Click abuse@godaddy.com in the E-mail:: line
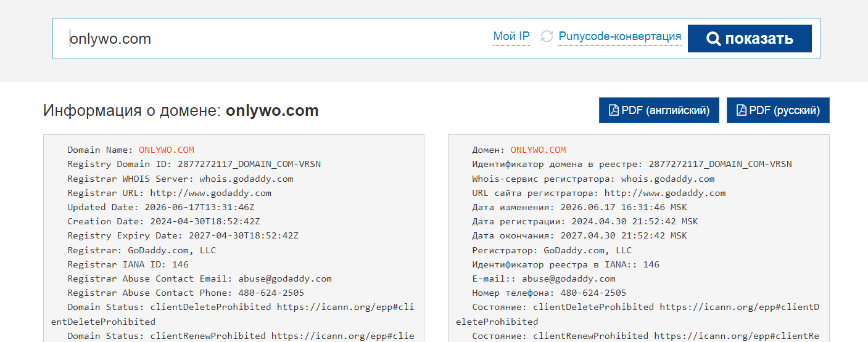This screenshot has width=868, height=342. 569,279
